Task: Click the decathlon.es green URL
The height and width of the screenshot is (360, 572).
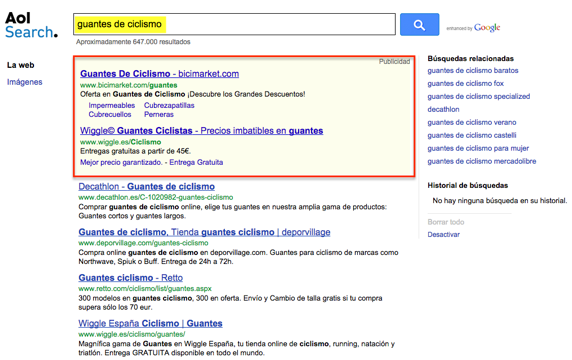Action: [x=156, y=197]
